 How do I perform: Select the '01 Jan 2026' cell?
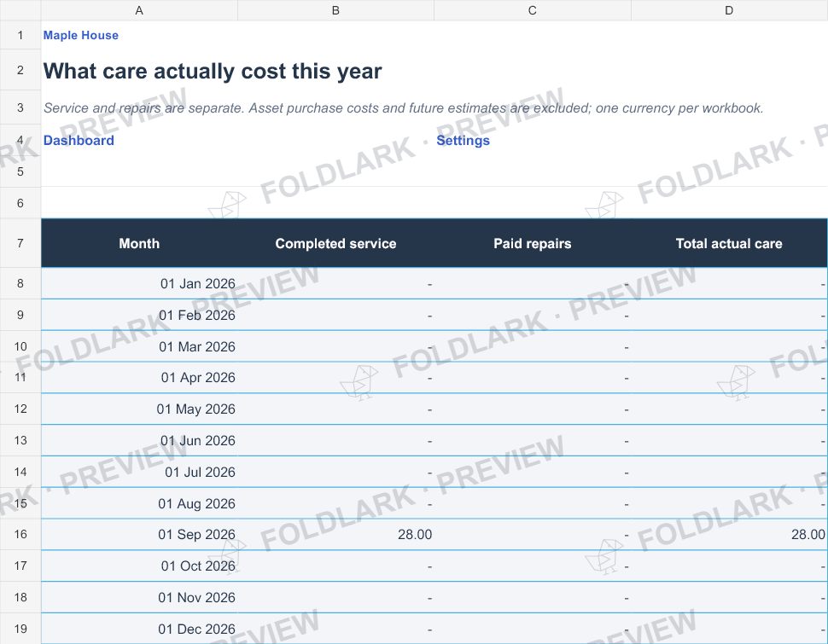pyautogui.click(x=139, y=283)
